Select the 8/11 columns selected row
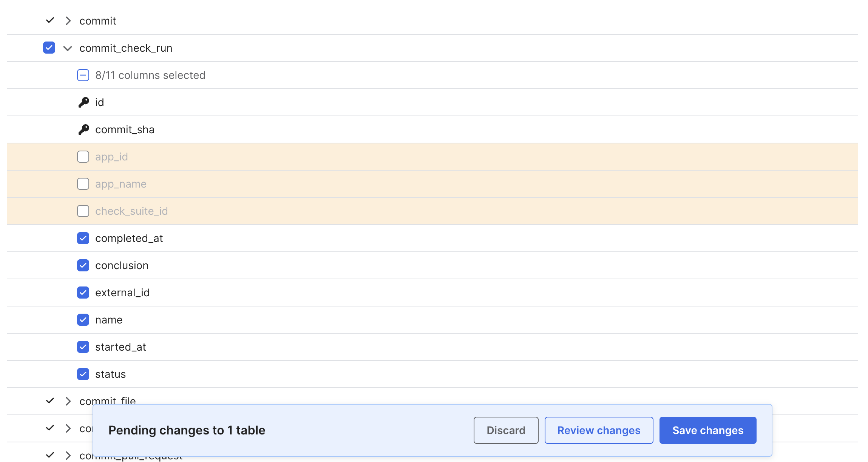This screenshot has width=868, height=462. point(150,75)
